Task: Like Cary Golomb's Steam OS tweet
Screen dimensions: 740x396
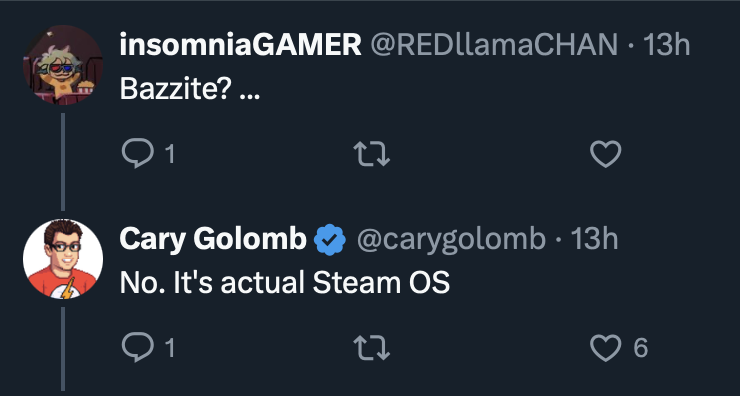Action: pyautogui.click(x=605, y=348)
